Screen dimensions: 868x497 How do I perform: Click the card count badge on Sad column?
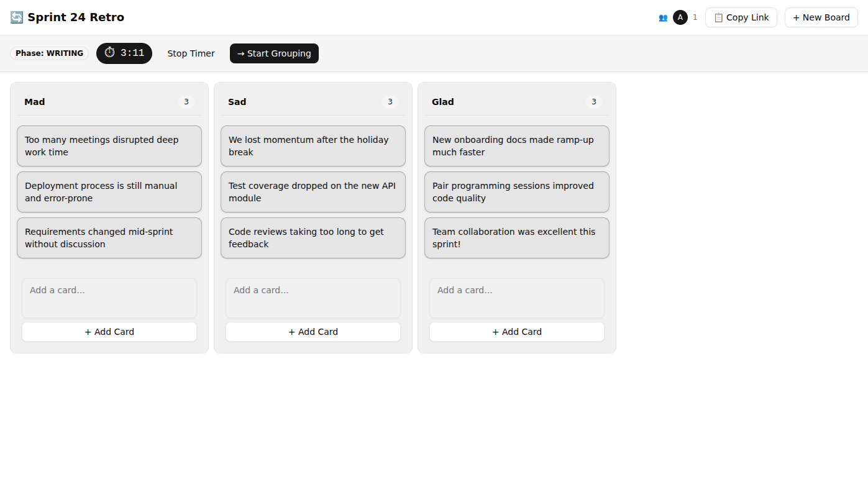pyautogui.click(x=390, y=101)
